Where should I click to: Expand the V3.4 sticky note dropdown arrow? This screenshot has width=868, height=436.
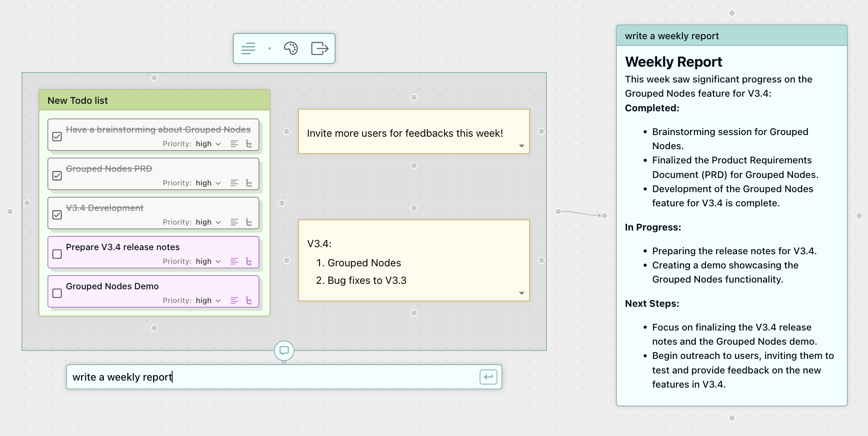pos(521,293)
